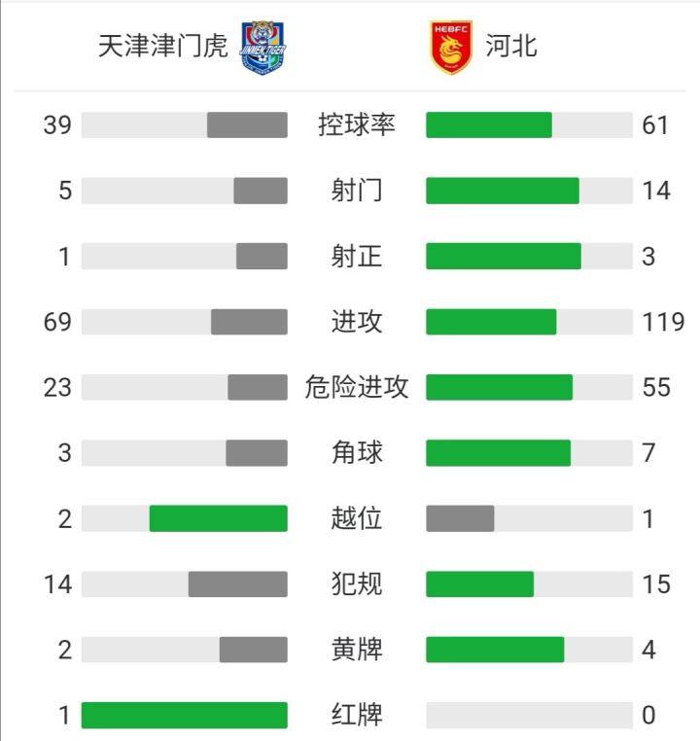Click Tianjin's full green red-card bar

click(184, 716)
